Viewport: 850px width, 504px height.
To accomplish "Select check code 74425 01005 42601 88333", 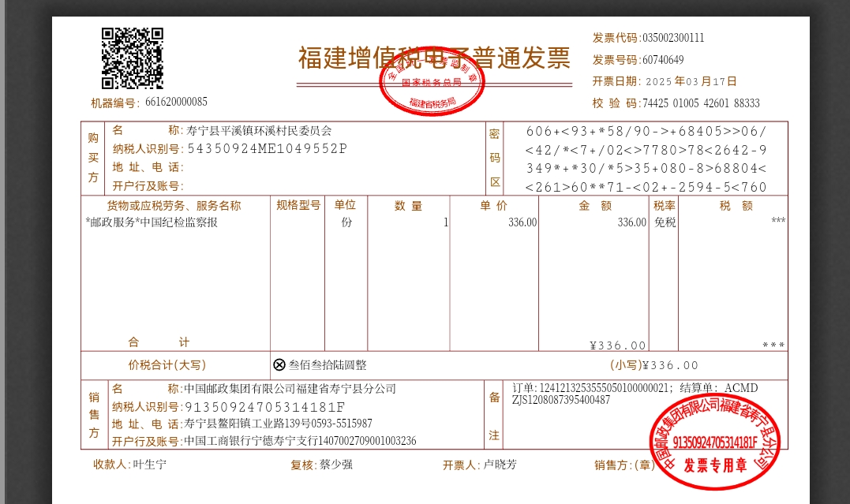I will pos(701,103).
